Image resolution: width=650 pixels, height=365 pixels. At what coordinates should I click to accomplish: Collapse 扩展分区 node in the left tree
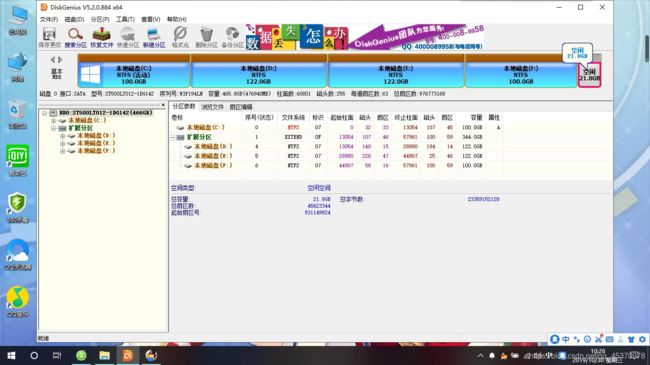tap(53, 128)
